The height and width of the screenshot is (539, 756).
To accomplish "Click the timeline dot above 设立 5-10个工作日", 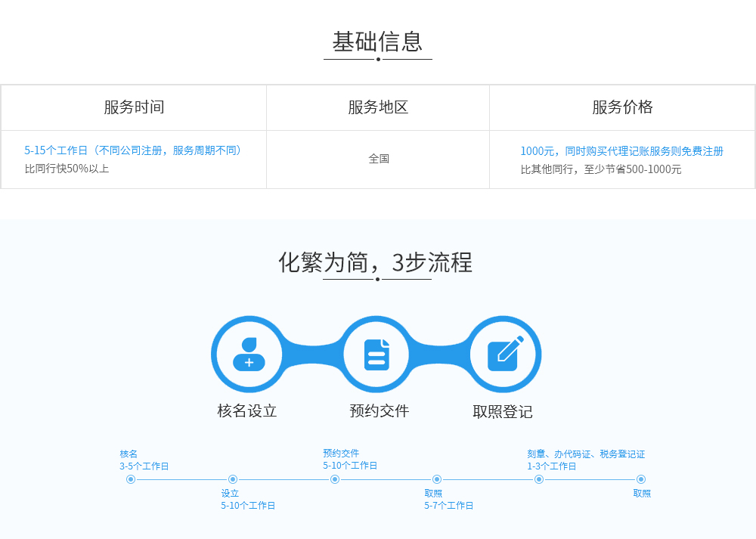I will click(x=233, y=479).
